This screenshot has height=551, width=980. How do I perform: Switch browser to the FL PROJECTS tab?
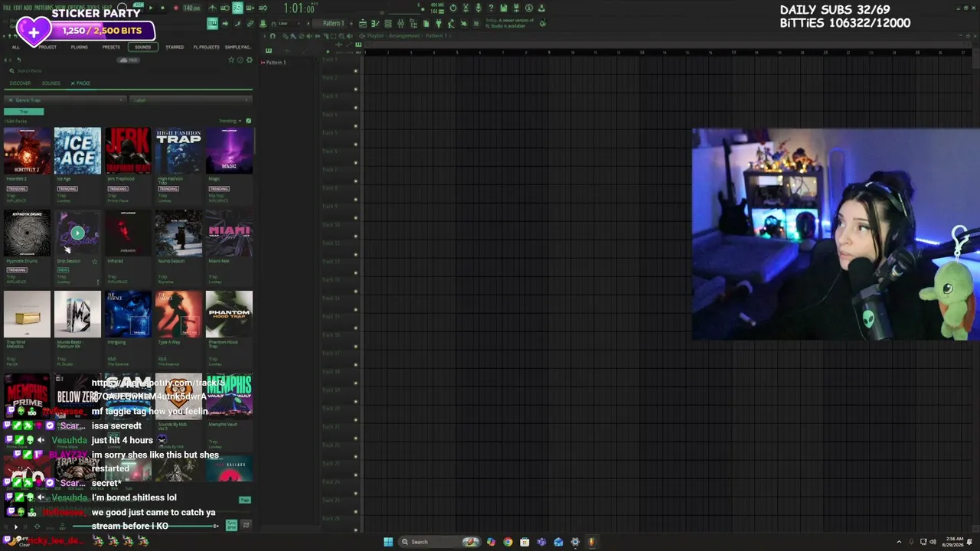[206, 47]
